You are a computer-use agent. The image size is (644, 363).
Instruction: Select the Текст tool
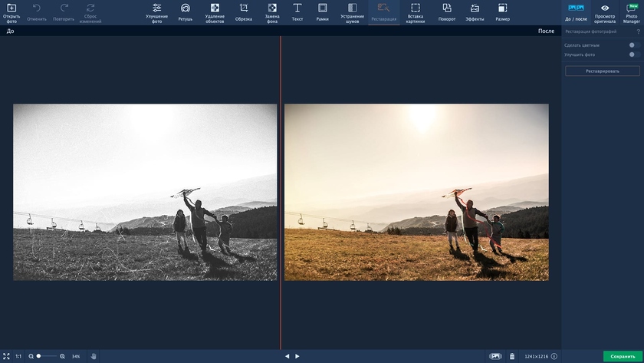pyautogui.click(x=297, y=12)
